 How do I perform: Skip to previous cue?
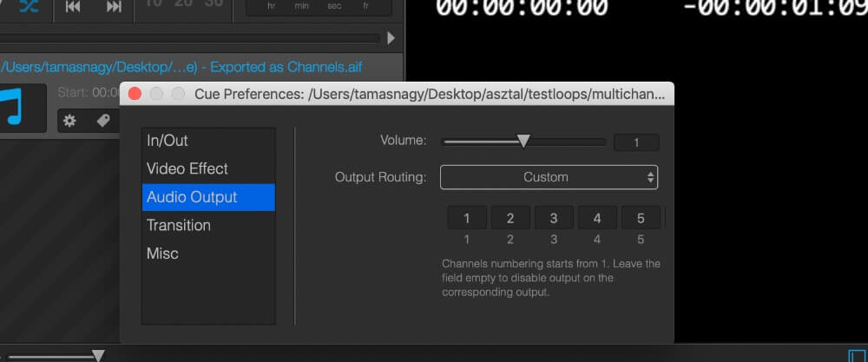click(x=73, y=7)
